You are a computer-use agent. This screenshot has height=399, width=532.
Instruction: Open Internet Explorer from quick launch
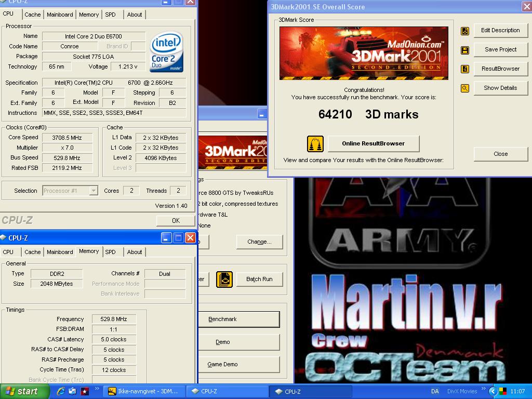(61, 391)
